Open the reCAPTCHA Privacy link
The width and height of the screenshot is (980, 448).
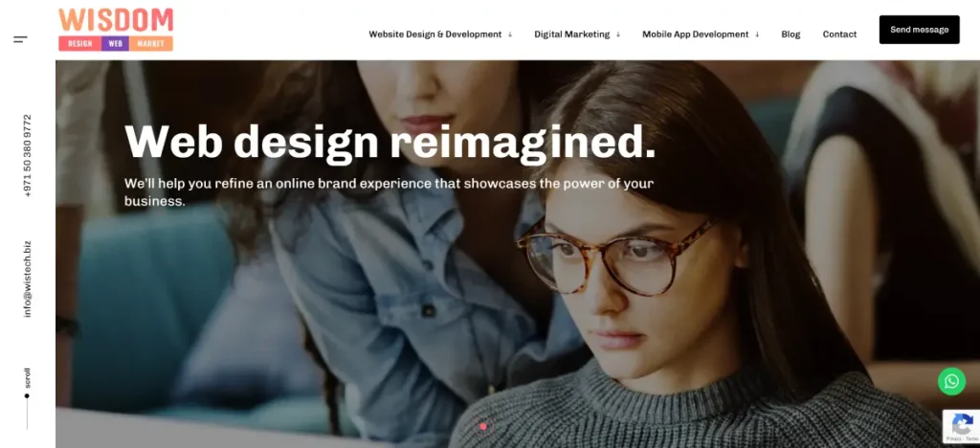[x=954, y=438]
